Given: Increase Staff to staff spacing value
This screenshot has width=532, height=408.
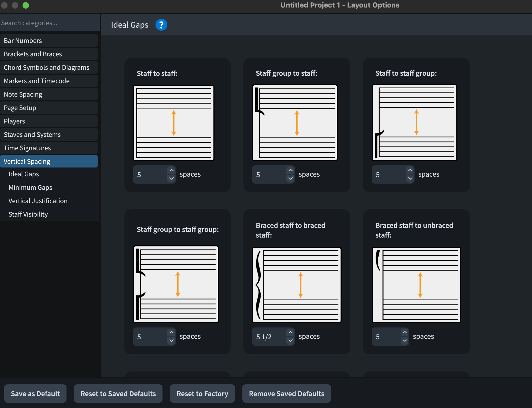Looking at the screenshot, I should (172, 170).
